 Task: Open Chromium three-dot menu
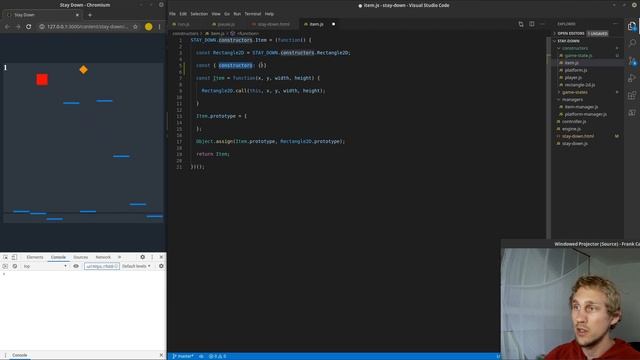[160, 27]
